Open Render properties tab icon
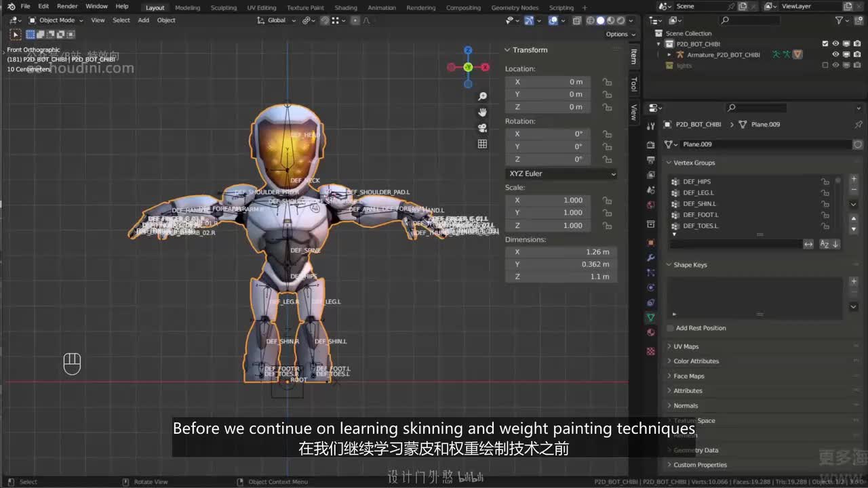The width and height of the screenshot is (868, 488). click(x=651, y=144)
